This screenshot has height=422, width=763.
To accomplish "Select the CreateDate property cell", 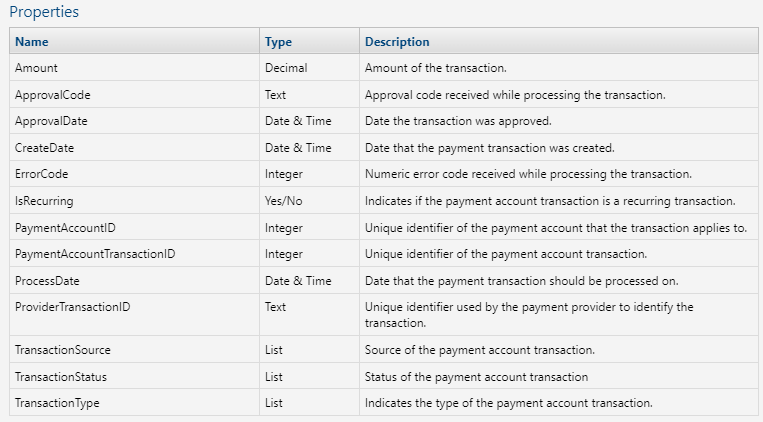I will coord(45,148).
